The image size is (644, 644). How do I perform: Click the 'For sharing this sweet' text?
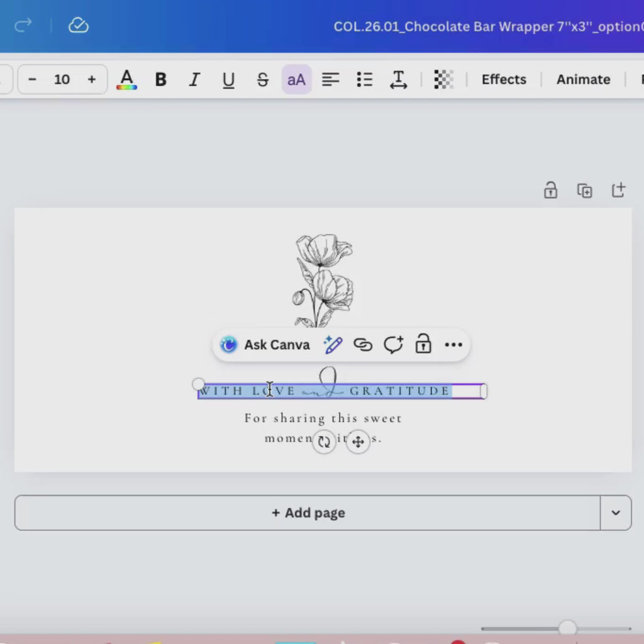tap(323, 418)
